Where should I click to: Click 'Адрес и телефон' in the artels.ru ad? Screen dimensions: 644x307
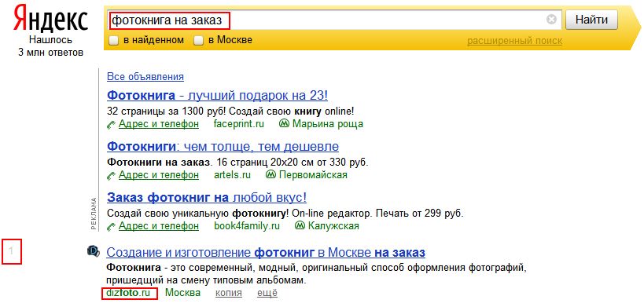tap(159, 175)
